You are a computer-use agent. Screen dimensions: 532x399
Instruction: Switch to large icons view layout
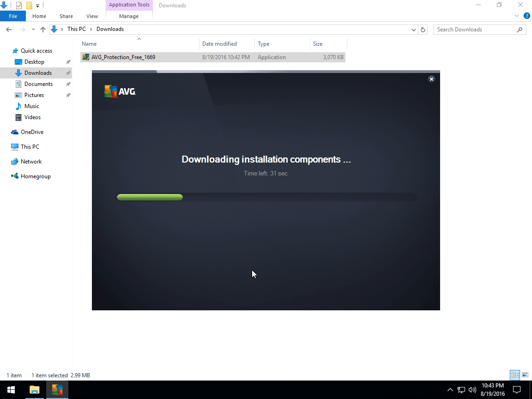(x=525, y=375)
